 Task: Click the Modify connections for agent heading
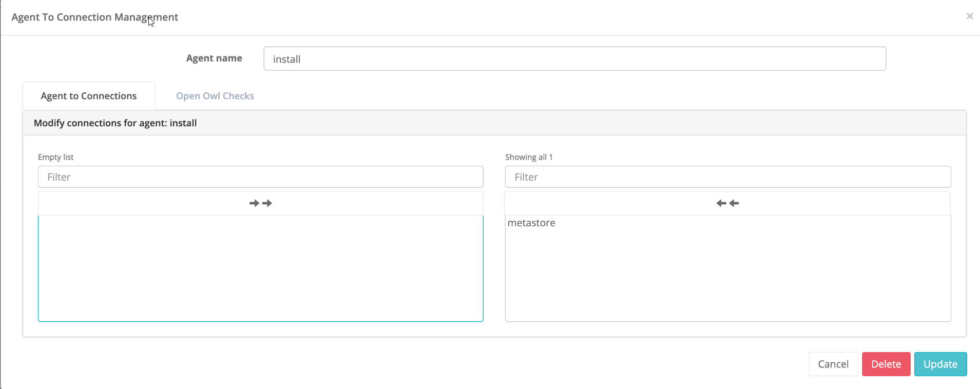[x=115, y=123]
